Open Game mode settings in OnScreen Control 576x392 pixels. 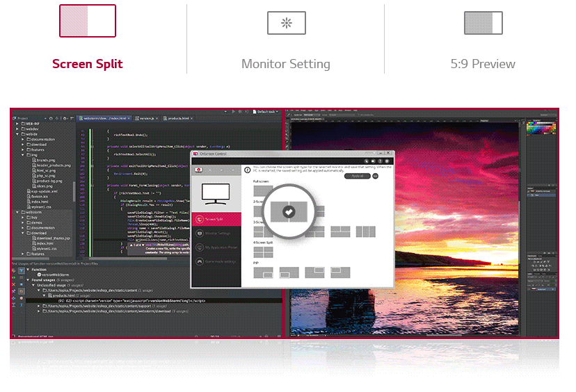(216, 261)
